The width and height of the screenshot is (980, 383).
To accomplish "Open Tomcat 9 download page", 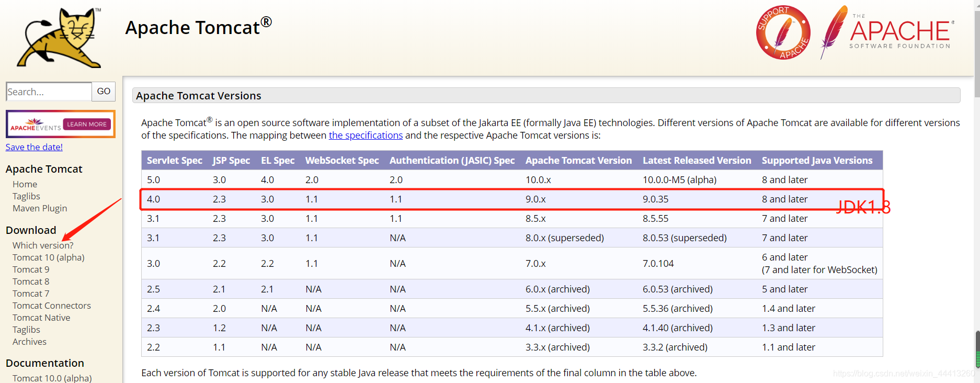I will tap(31, 269).
